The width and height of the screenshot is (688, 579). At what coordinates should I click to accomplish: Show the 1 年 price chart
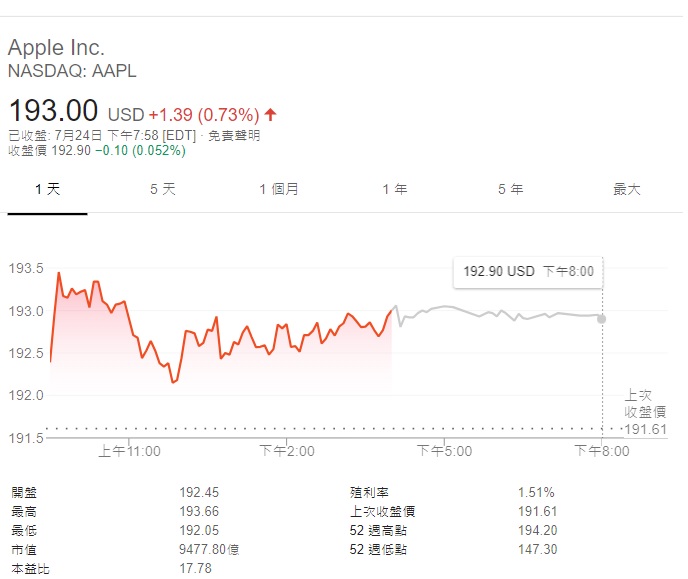pyautogui.click(x=394, y=189)
